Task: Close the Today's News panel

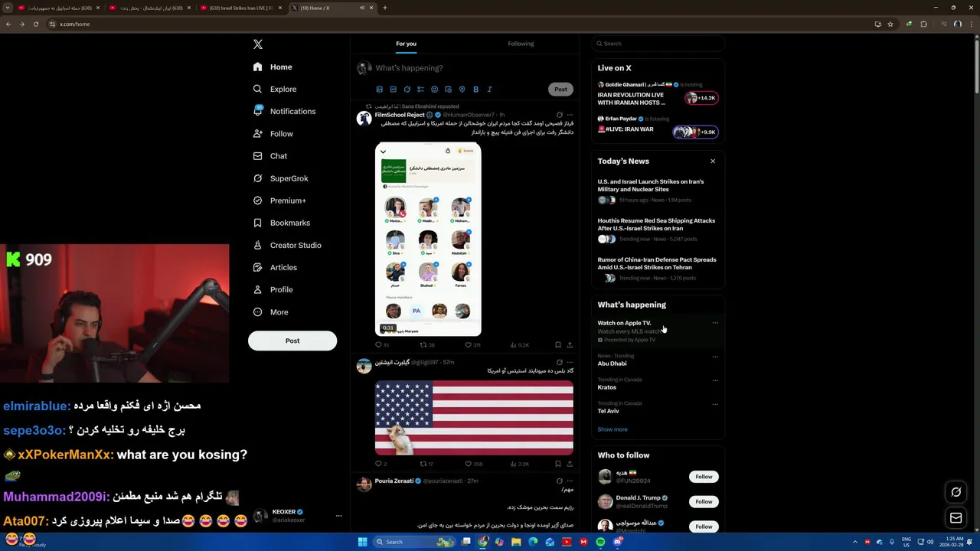Action: (713, 161)
